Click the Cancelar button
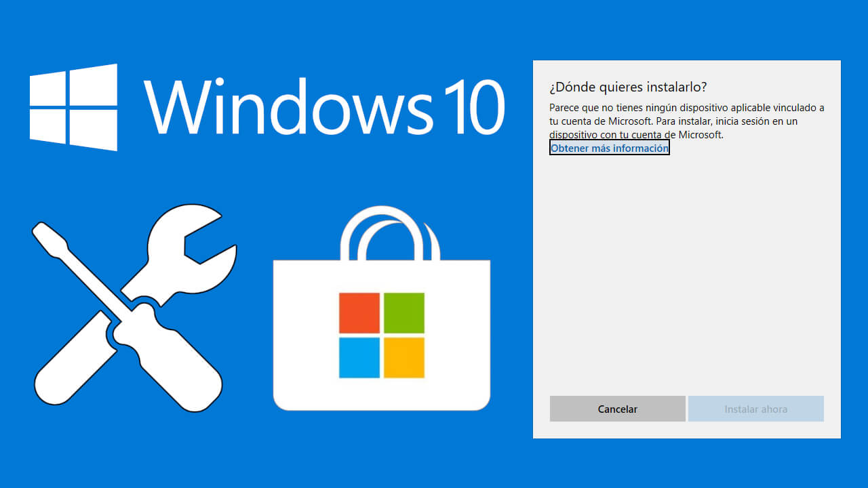Image resolution: width=868 pixels, height=488 pixels. [x=617, y=409]
